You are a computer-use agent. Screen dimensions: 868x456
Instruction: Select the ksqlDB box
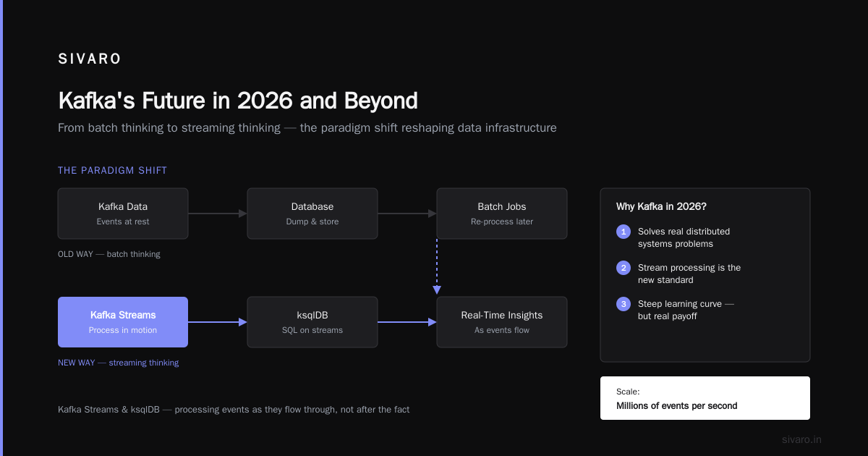pyautogui.click(x=312, y=322)
